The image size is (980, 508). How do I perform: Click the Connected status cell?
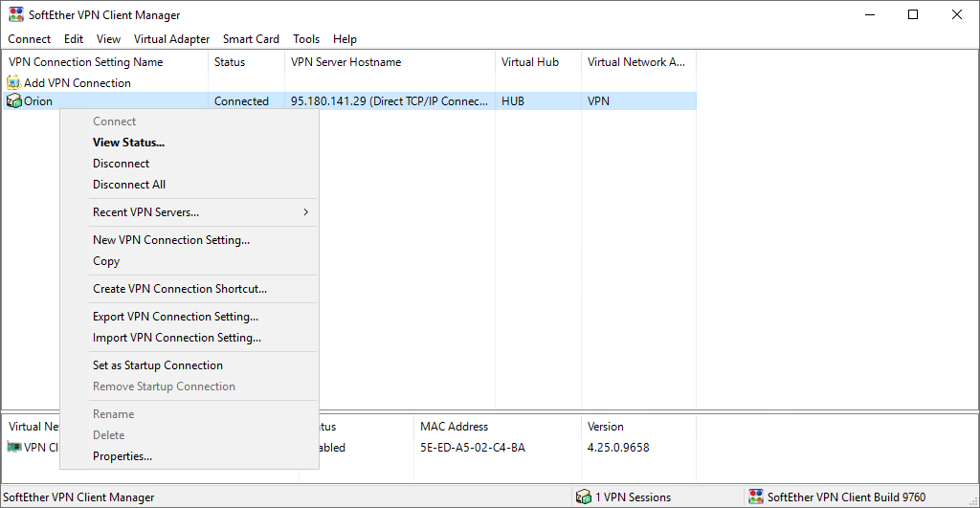point(241,101)
